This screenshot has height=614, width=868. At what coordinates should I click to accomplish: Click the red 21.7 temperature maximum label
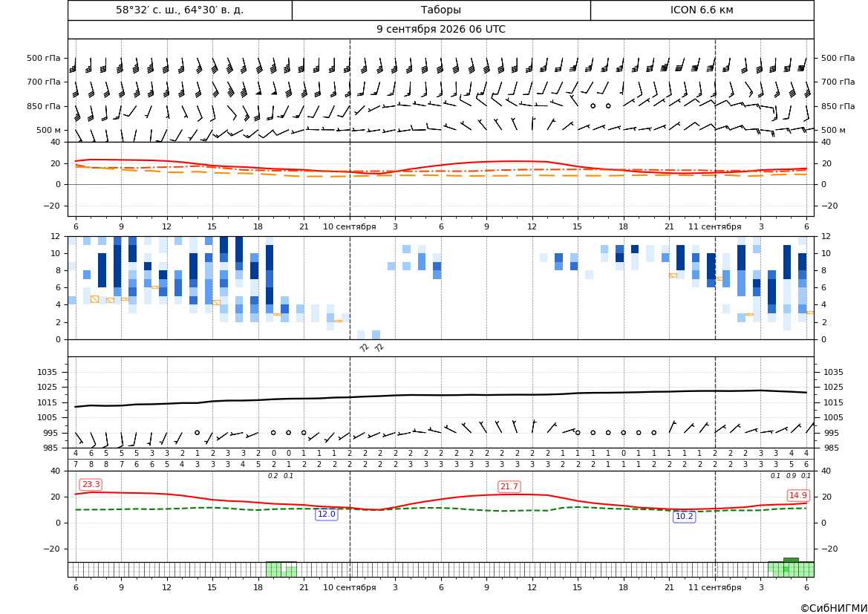(509, 486)
